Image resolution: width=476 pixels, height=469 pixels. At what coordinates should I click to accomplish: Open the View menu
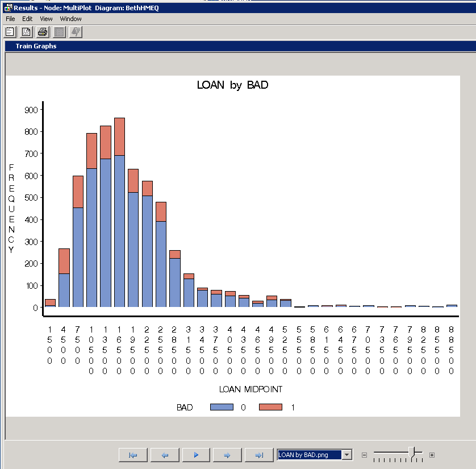pos(46,18)
